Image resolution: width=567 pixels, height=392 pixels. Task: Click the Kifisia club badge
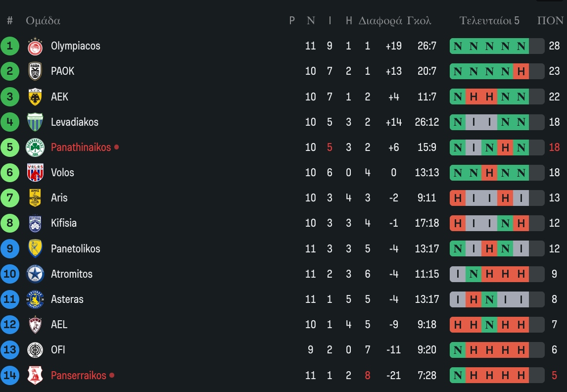pyautogui.click(x=35, y=223)
